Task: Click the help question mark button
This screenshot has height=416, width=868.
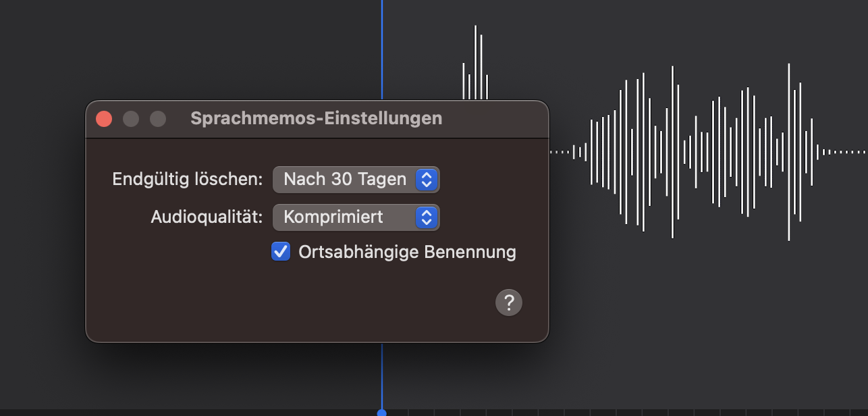Action: pos(509,303)
